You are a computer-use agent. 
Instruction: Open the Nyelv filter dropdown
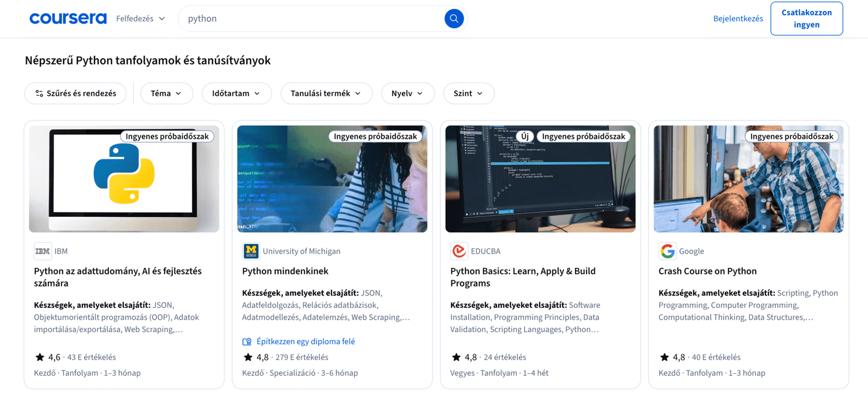point(408,93)
